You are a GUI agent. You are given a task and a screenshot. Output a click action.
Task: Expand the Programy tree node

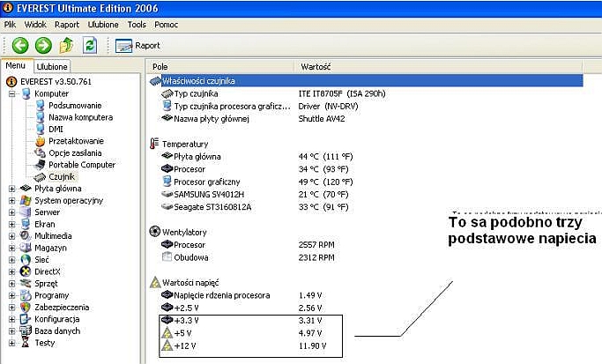(x=12, y=295)
